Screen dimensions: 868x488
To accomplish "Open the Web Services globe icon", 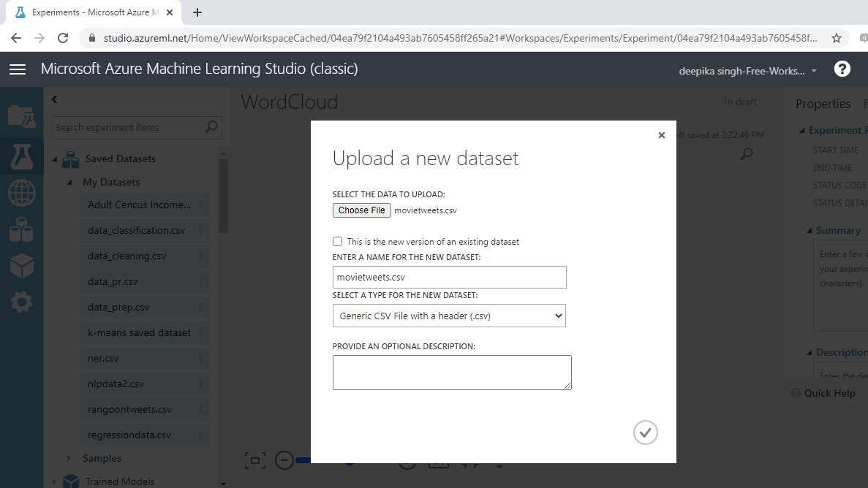I will pos(22,193).
